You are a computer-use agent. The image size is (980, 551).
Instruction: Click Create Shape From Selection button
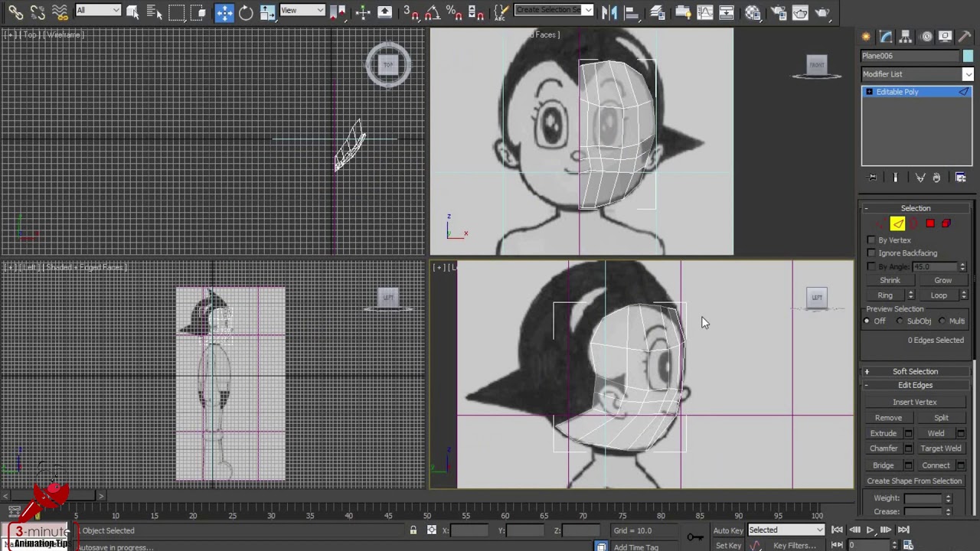[914, 481]
